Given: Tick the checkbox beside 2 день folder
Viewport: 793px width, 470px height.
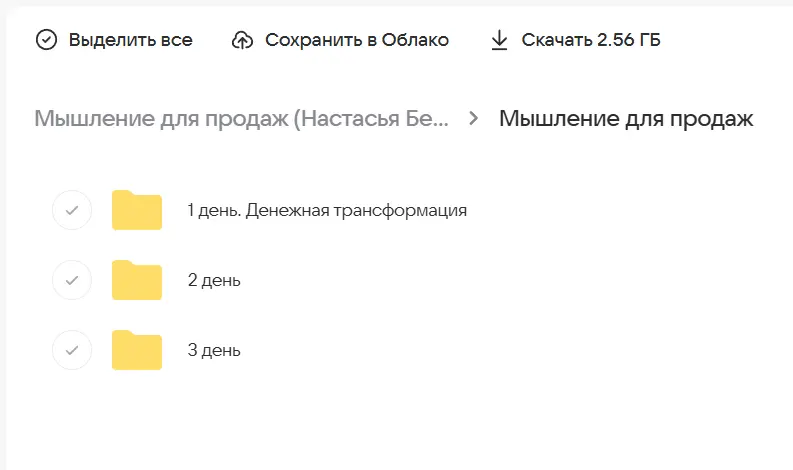Looking at the screenshot, I should click(72, 280).
